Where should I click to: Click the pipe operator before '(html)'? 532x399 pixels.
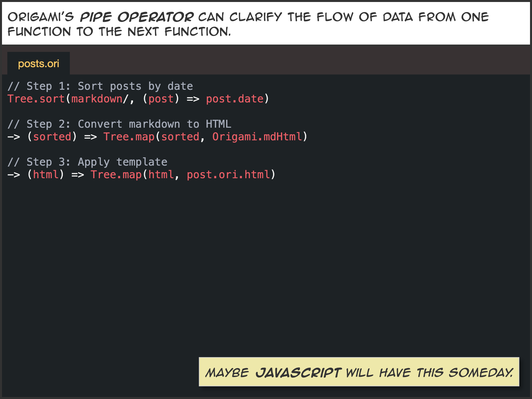click(x=14, y=175)
